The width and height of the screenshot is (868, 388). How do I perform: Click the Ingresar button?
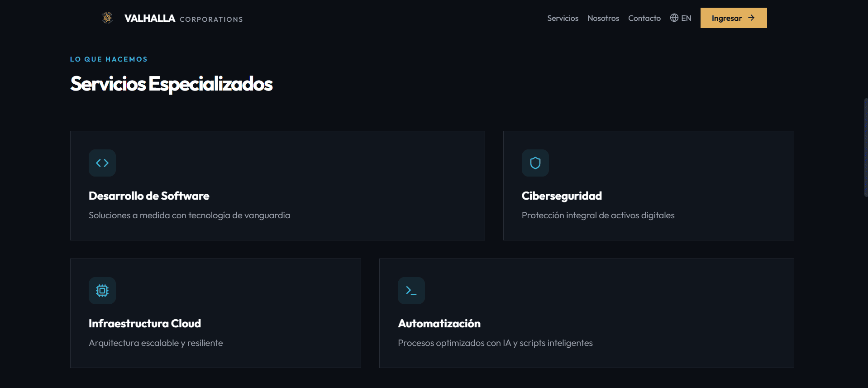pos(734,18)
